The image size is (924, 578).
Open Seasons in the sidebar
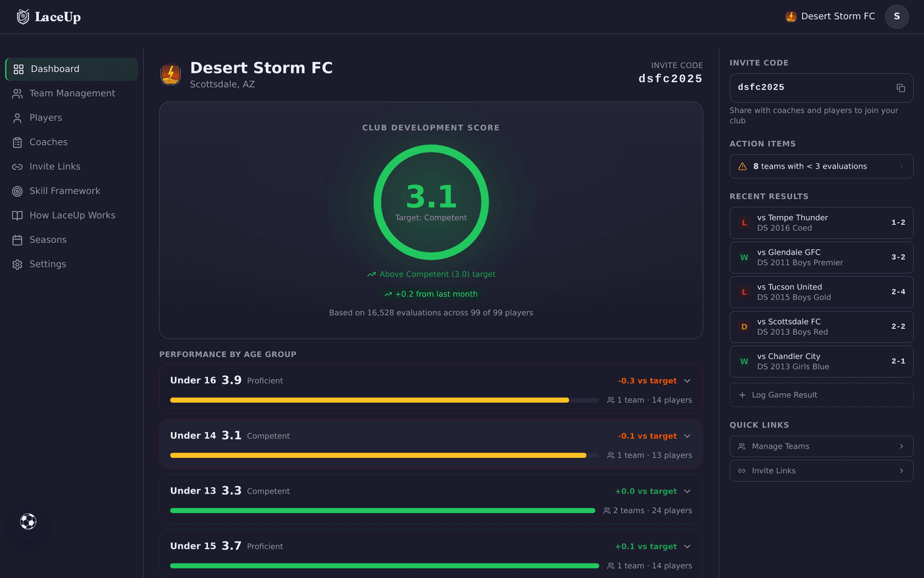point(72,240)
